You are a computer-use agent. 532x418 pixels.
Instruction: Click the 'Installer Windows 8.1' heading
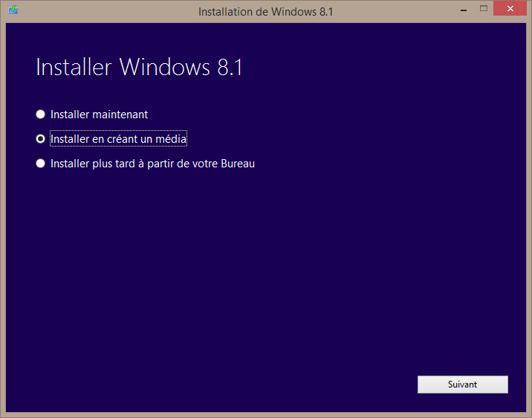click(139, 68)
